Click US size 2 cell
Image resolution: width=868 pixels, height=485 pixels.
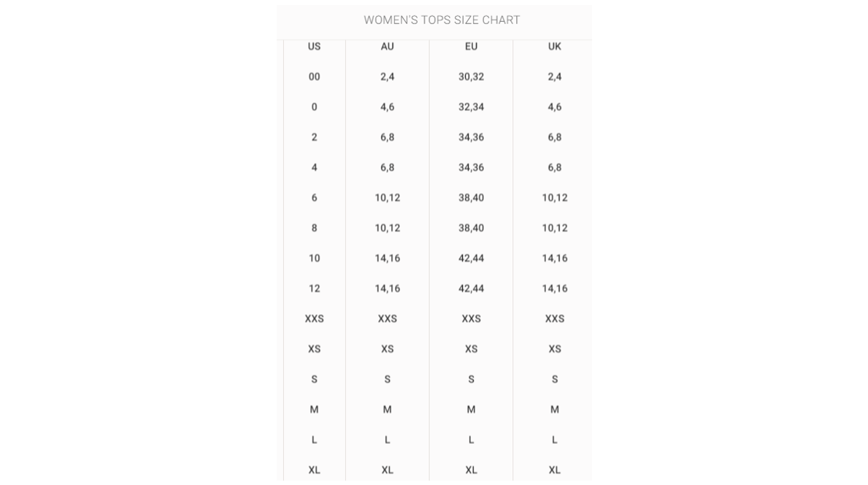(x=314, y=137)
